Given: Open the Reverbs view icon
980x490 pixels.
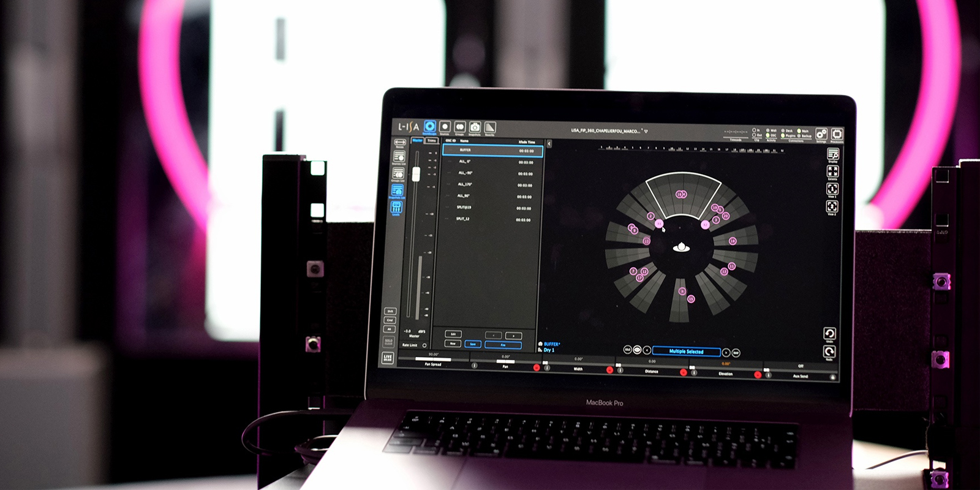Looking at the screenshot, I should point(490,127).
